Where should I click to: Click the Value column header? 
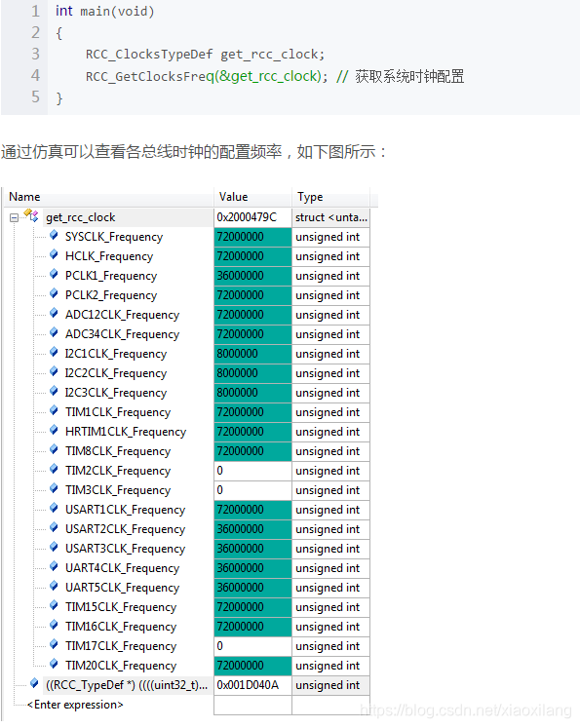pyautogui.click(x=252, y=197)
